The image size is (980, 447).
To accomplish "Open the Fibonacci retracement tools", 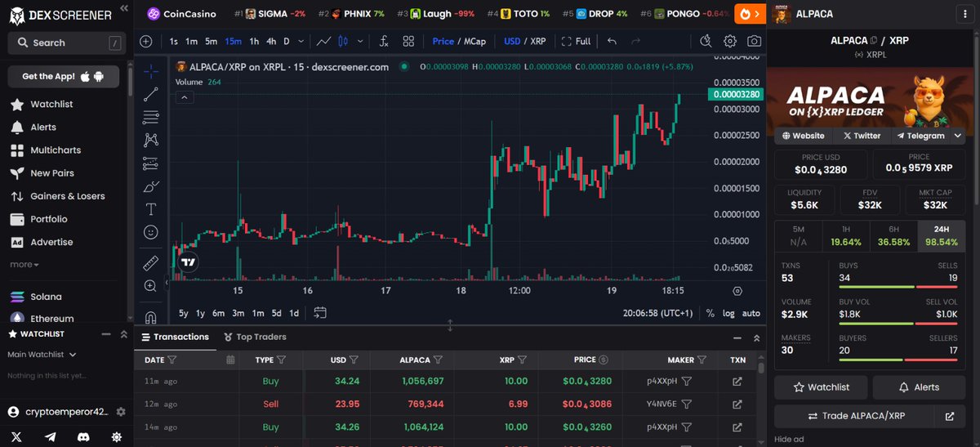I will [x=150, y=117].
